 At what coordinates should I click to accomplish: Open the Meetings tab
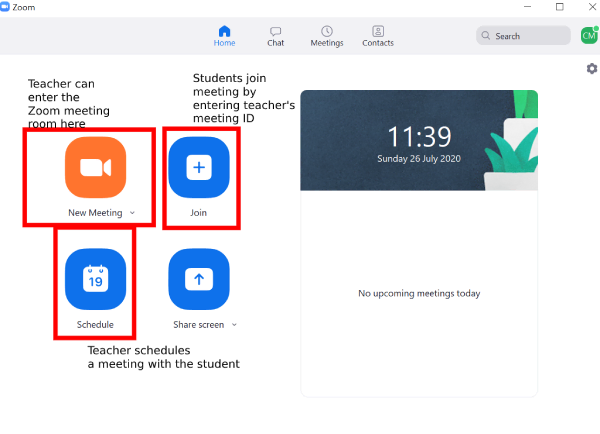point(327,36)
